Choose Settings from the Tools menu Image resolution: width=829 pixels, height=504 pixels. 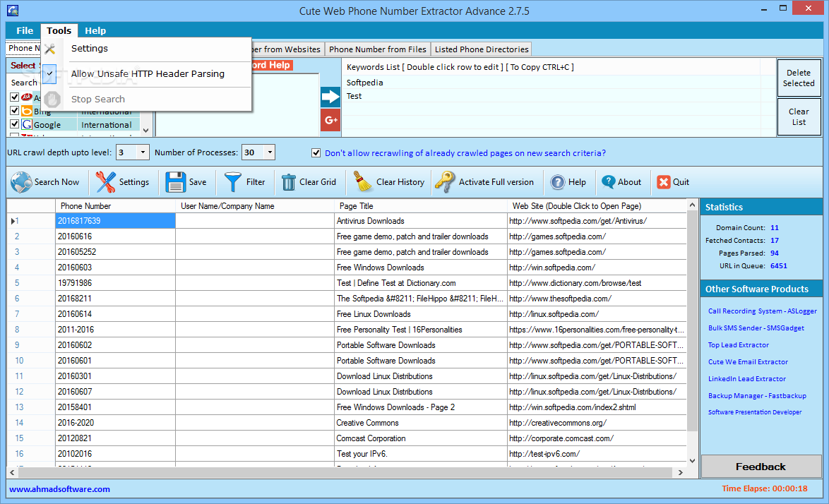tap(145, 49)
